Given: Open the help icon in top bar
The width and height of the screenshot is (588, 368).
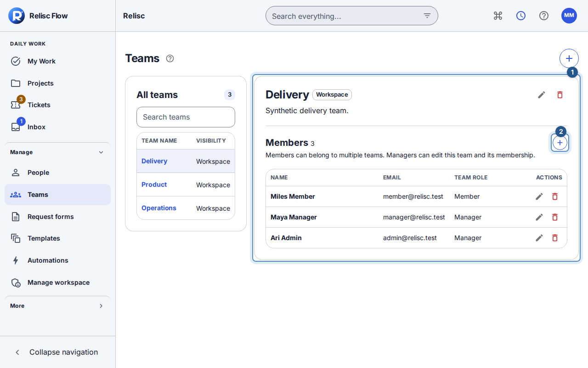Looking at the screenshot, I should click(544, 16).
